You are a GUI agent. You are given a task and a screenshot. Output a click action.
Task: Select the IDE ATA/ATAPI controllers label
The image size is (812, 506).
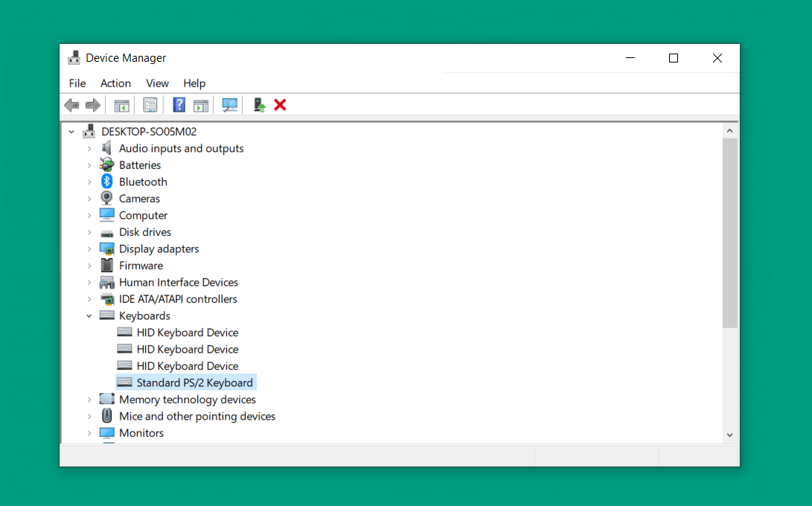pyautogui.click(x=178, y=299)
